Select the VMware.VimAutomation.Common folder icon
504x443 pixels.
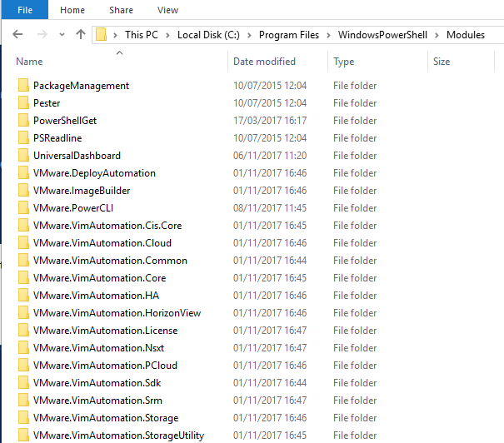coord(23,260)
